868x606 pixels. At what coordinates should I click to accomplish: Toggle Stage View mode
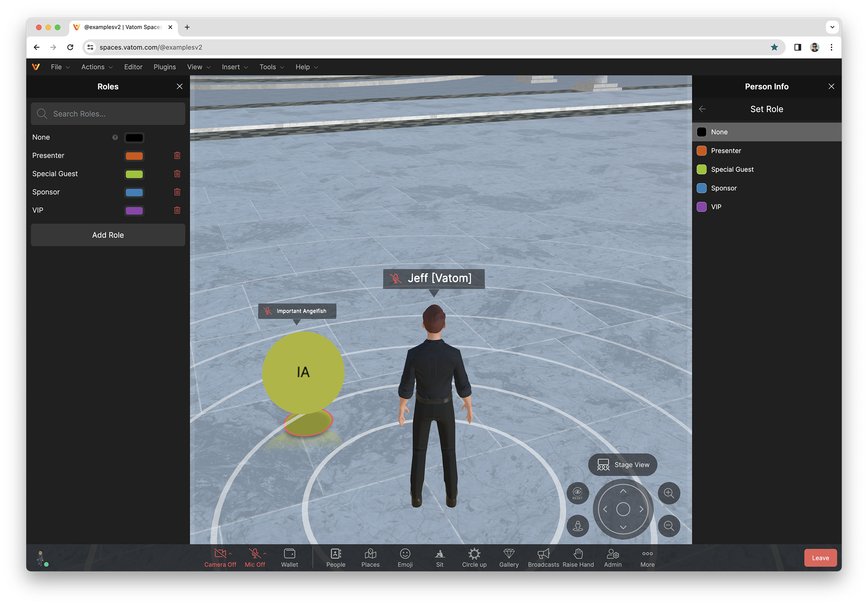pos(623,465)
